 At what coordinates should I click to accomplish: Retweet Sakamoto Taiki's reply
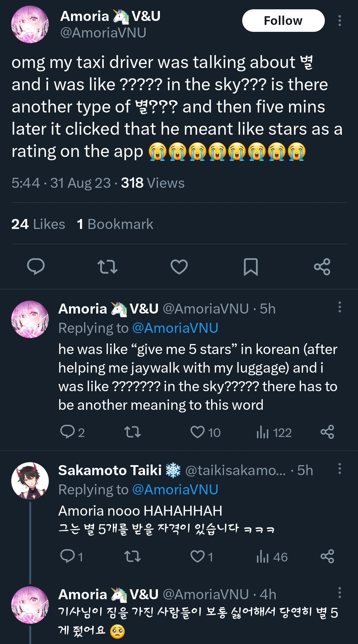[x=132, y=556]
